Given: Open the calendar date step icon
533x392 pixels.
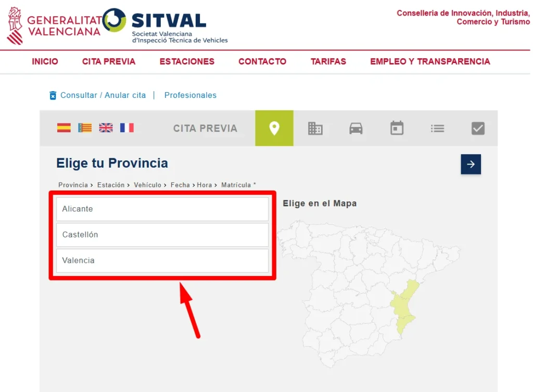Looking at the screenshot, I should click(397, 128).
